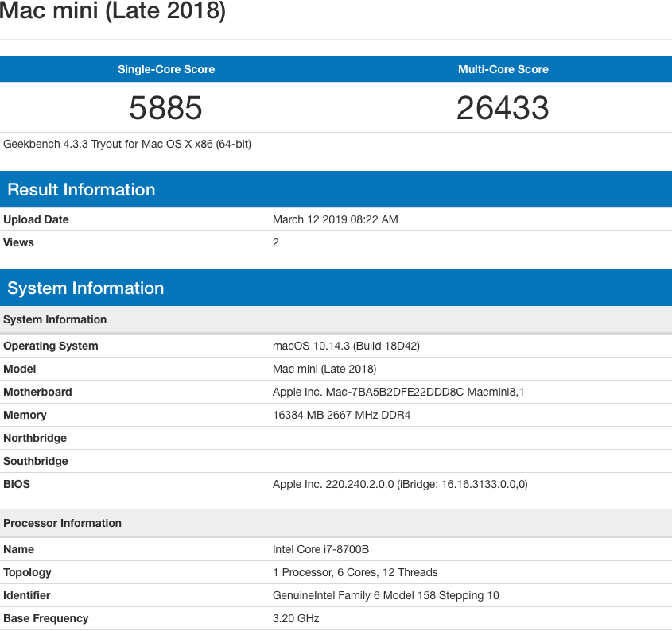The width and height of the screenshot is (672, 631).
Task: Select the 3.20 GHz frequency value
Action: coord(296,619)
